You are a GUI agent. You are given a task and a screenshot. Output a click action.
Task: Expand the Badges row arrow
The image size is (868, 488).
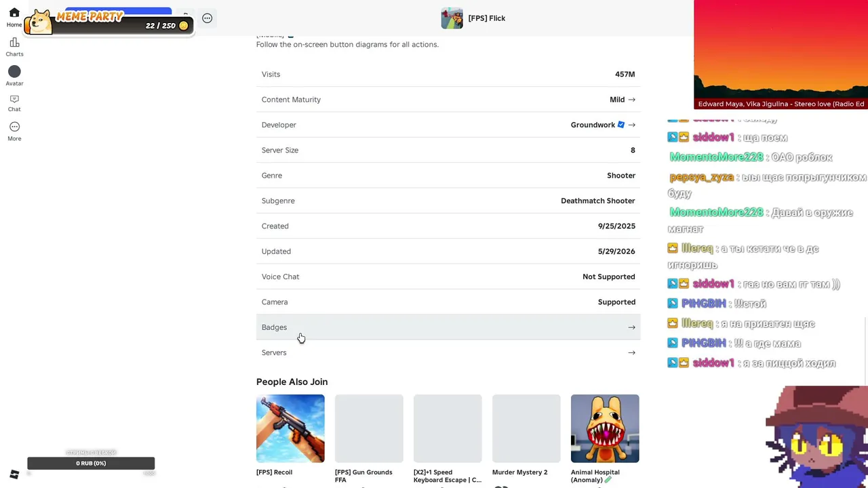coord(631,327)
